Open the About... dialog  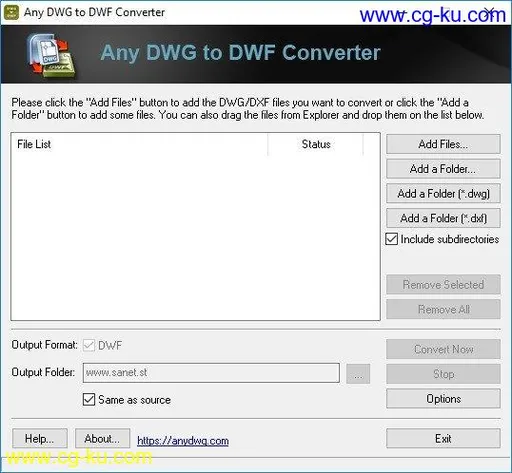click(x=102, y=438)
